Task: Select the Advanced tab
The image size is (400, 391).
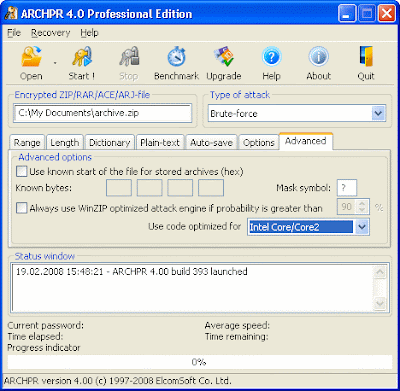Action: click(x=306, y=141)
